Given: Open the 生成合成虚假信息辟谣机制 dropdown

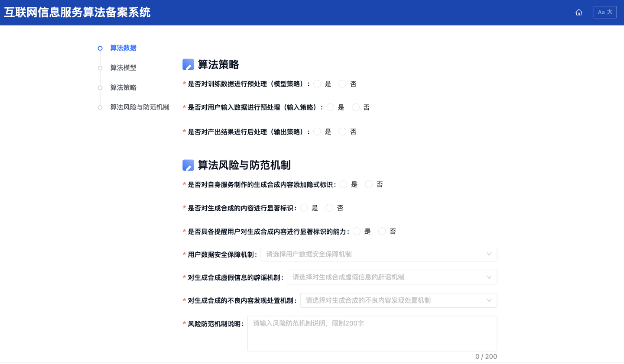Looking at the screenshot, I should pos(392,277).
